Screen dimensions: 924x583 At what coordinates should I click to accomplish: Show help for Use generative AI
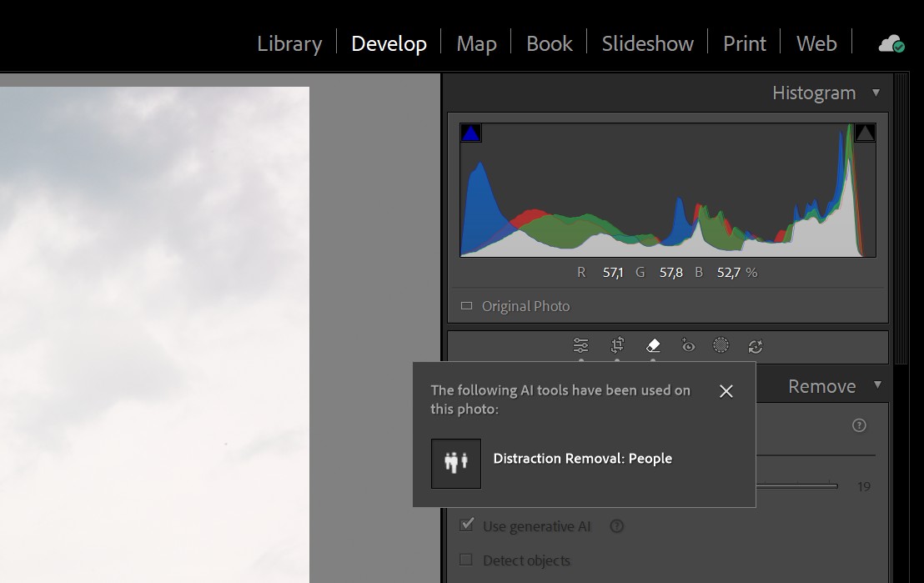pyautogui.click(x=617, y=525)
